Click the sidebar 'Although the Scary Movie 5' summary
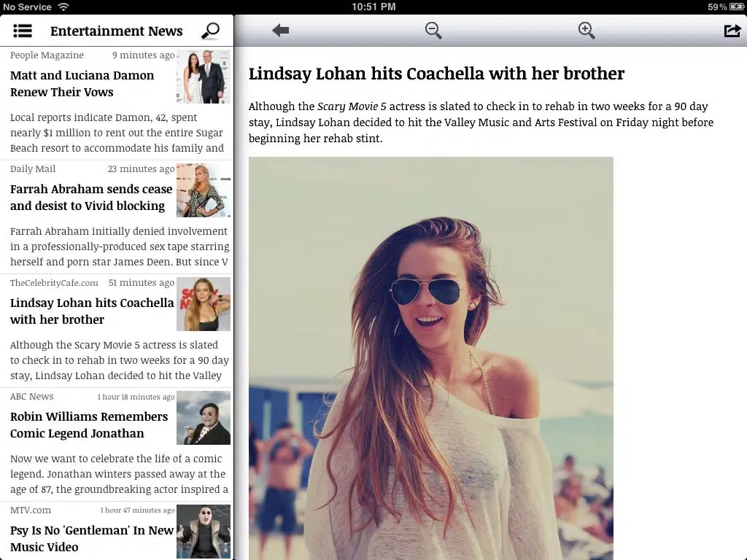Viewport: 747px width, 560px height. pyautogui.click(x=120, y=360)
